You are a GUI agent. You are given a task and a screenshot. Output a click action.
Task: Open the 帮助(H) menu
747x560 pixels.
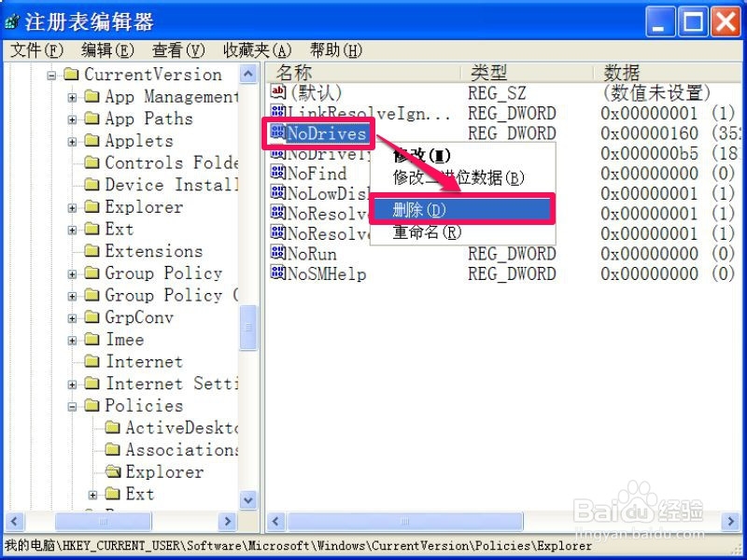tap(336, 50)
